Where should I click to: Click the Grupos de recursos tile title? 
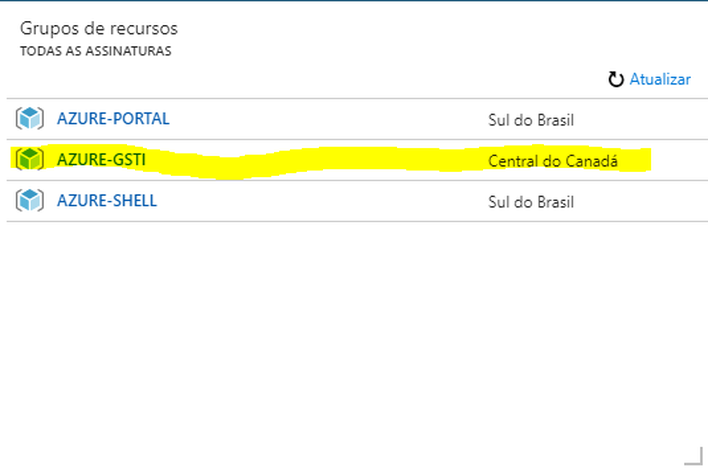[99, 28]
